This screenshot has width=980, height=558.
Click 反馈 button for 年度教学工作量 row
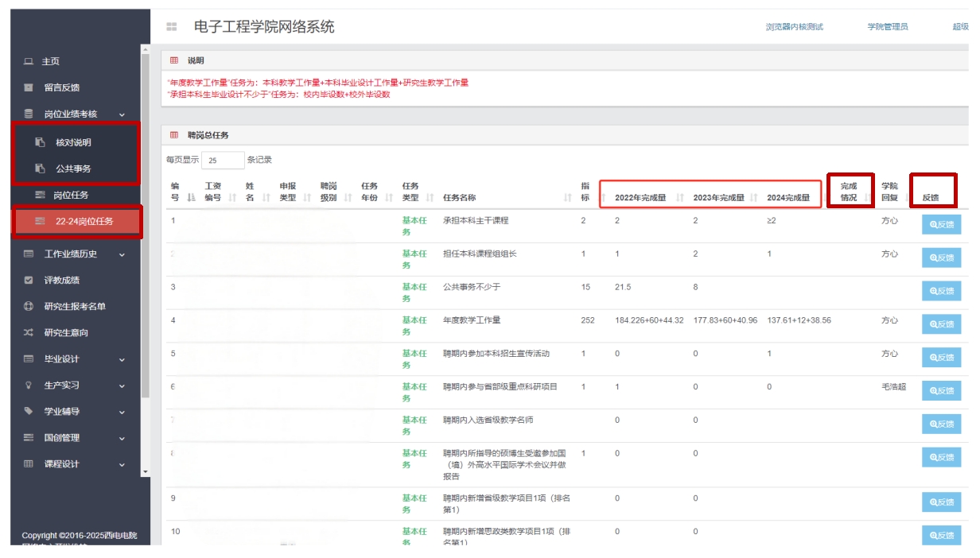941,324
